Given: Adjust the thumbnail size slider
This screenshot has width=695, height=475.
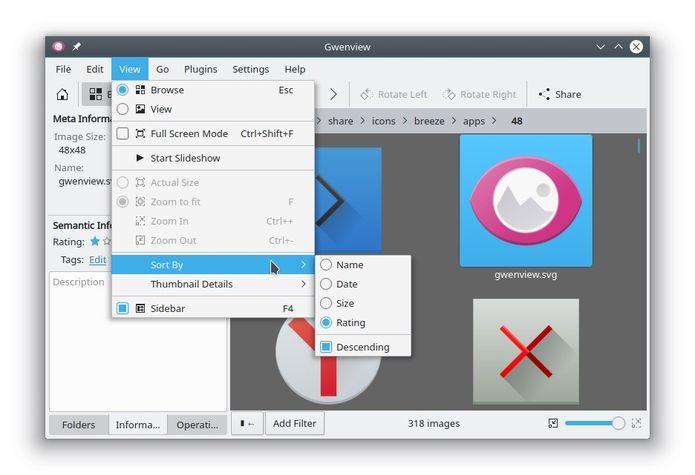Looking at the screenshot, I should tap(594, 423).
